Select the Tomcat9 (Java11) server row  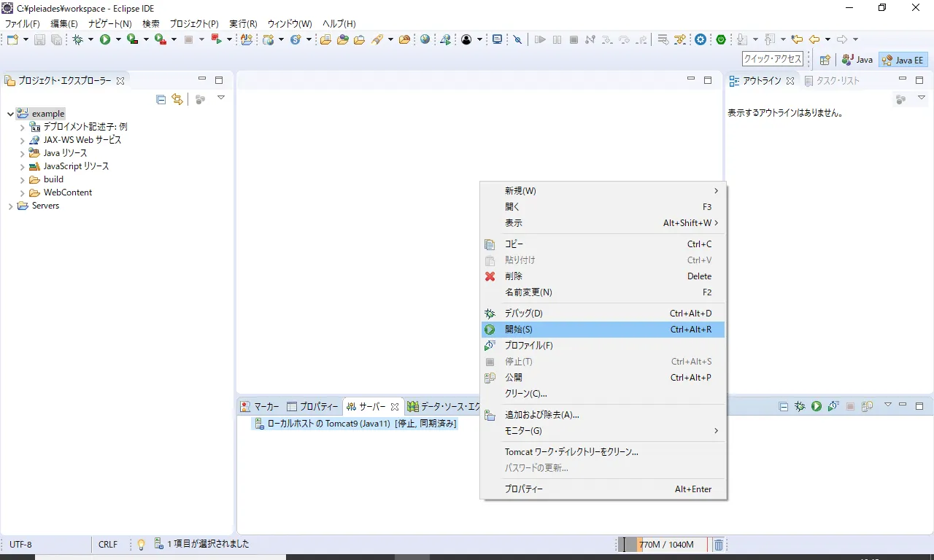355,424
